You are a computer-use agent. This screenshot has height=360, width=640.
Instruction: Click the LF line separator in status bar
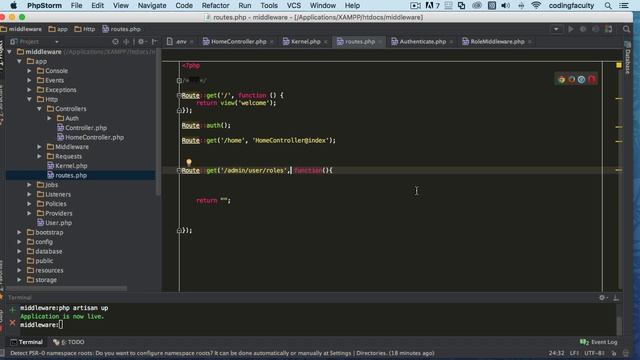tap(574, 353)
